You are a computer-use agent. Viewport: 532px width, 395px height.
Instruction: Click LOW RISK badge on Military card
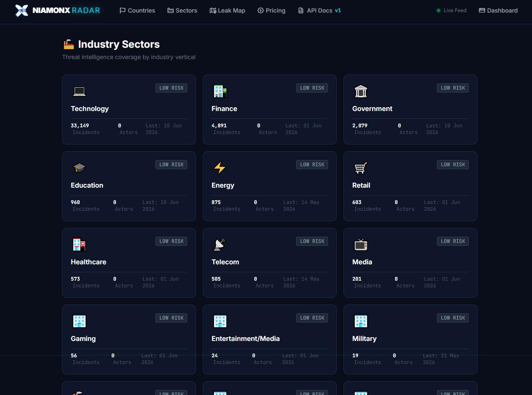453,318
